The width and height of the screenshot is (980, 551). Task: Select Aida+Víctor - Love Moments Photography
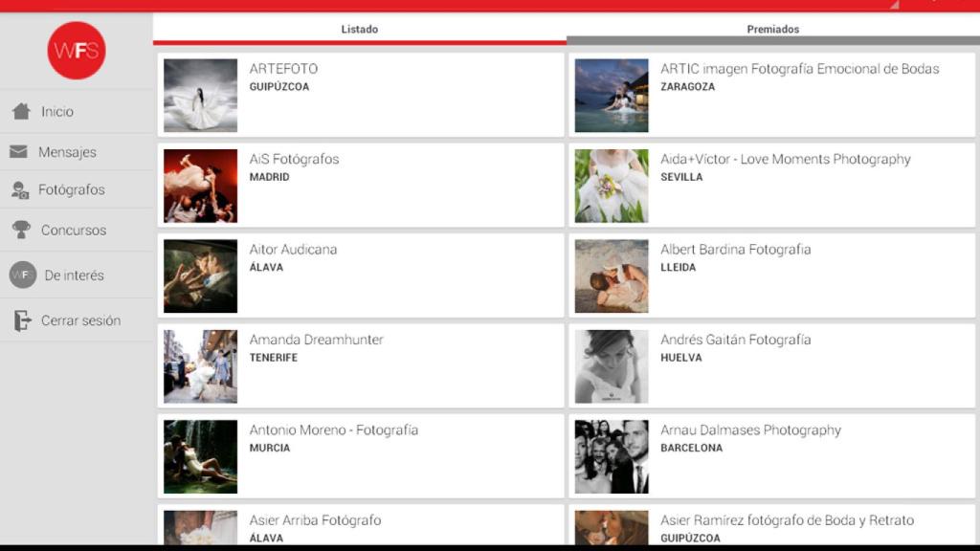point(786,160)
